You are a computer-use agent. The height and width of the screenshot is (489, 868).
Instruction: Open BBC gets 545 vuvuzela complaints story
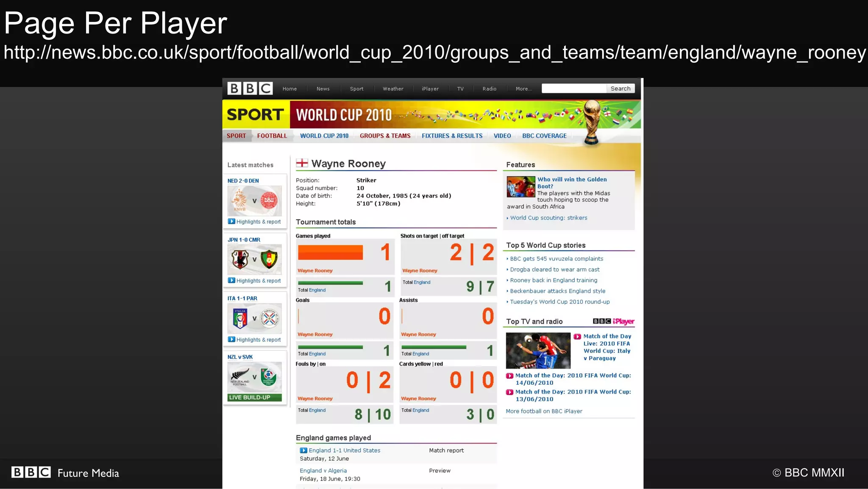click(556, 258)
